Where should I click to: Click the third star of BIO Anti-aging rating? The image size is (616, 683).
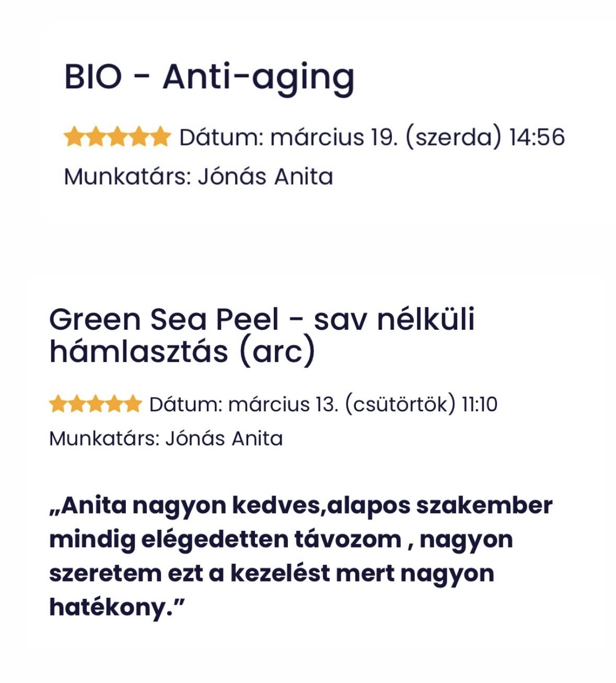point(118,137)
